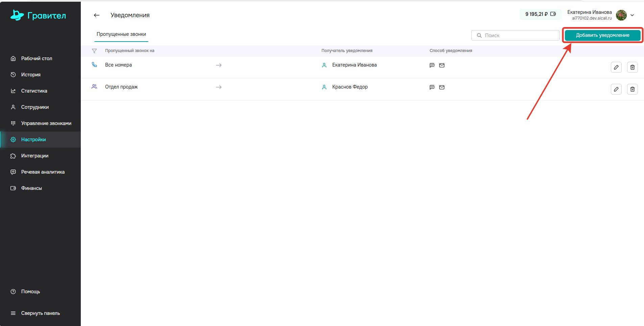Open the Помощь help link
The image size is (644, 326).
[x=30, y=292]
